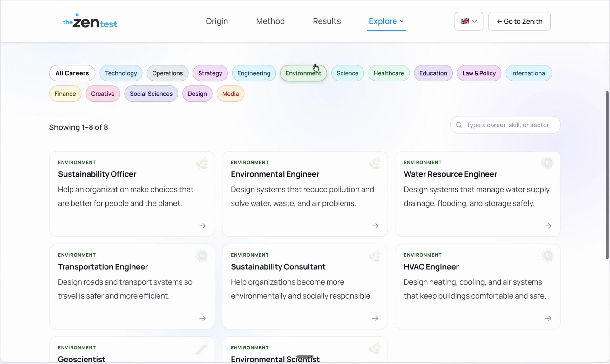Click leaf icon on Sustainability Consultant card
The width and height of the screenshot is (610, 364).
(375, 256)
